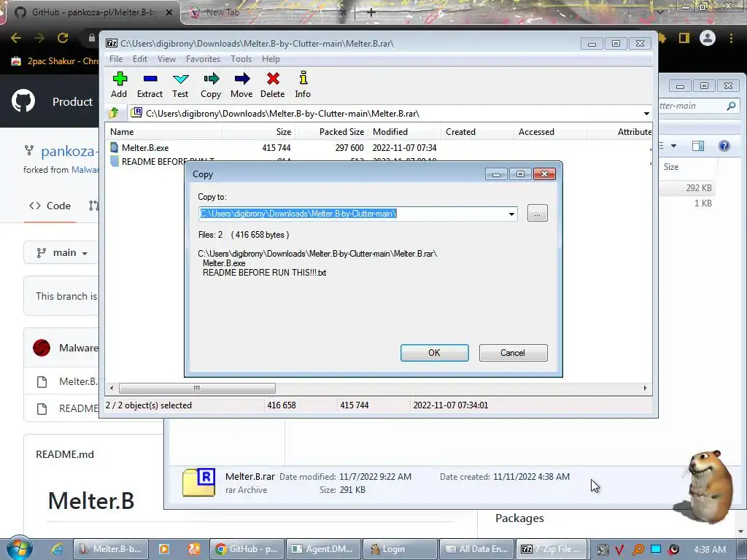This screenshot has height=560, width=747.
Task: Open the Info toolbar icon
Action: [x=303, y=85]
